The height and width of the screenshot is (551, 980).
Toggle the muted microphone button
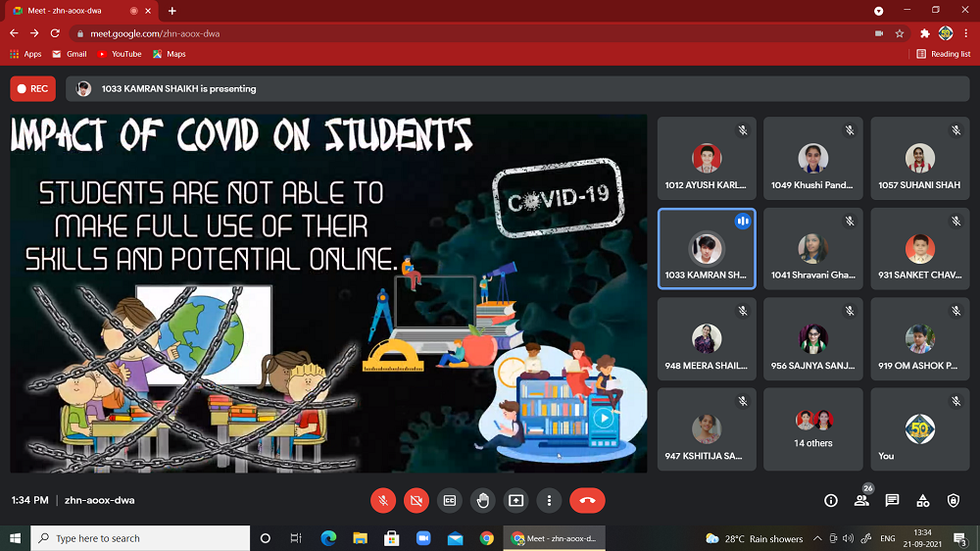[x=383, y=500]
